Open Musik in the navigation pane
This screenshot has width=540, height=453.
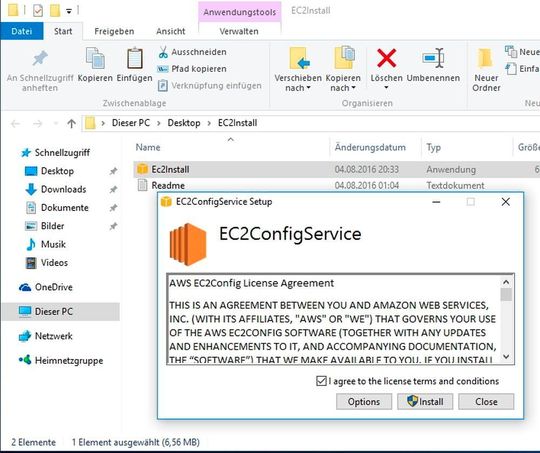coord(53,244)
